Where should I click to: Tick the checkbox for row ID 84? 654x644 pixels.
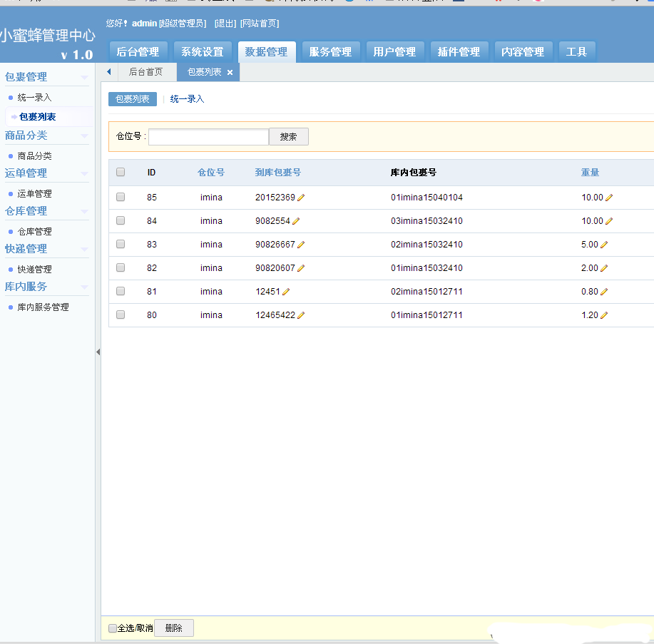pyautogui.click(x=121, y=220)
